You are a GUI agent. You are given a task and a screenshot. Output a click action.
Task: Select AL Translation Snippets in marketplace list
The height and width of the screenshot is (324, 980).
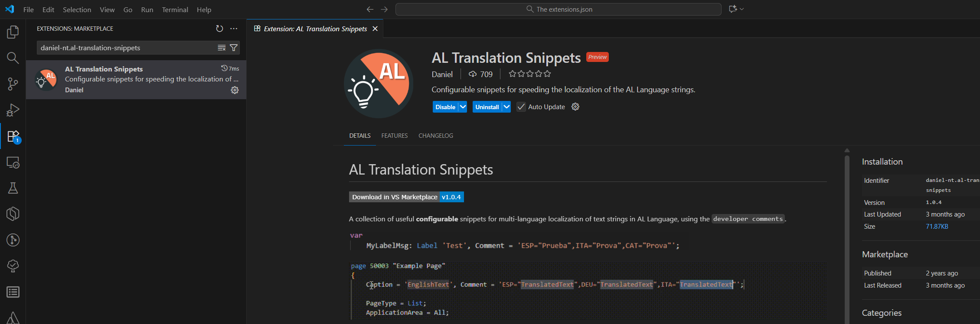click(x=136, y=80)
